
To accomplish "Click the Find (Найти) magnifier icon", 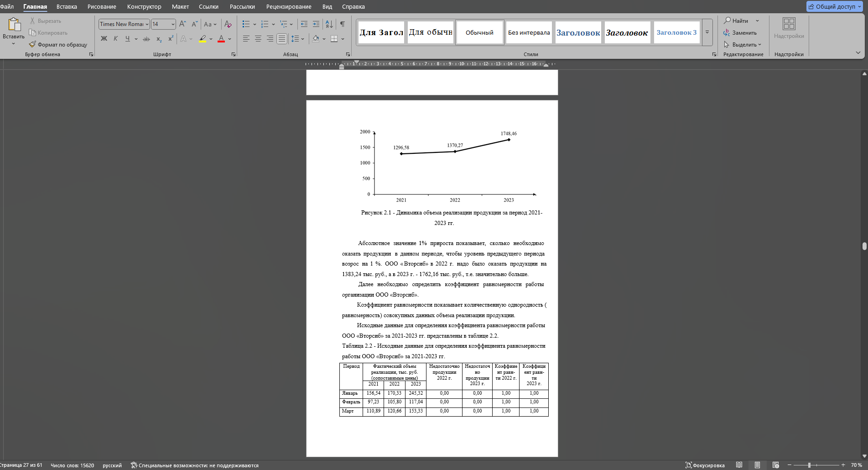I will click(x=728, y=21).
